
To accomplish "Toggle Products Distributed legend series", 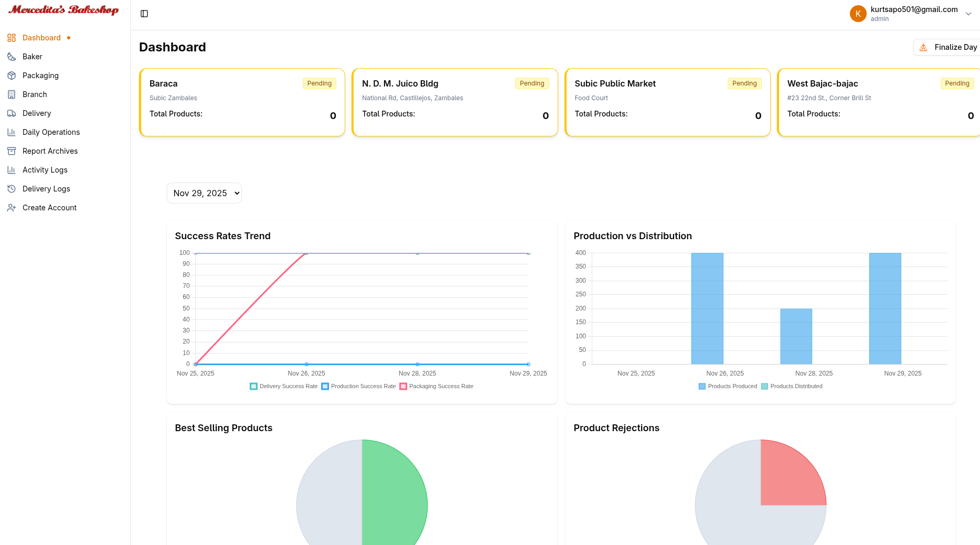I will [792, 387].
